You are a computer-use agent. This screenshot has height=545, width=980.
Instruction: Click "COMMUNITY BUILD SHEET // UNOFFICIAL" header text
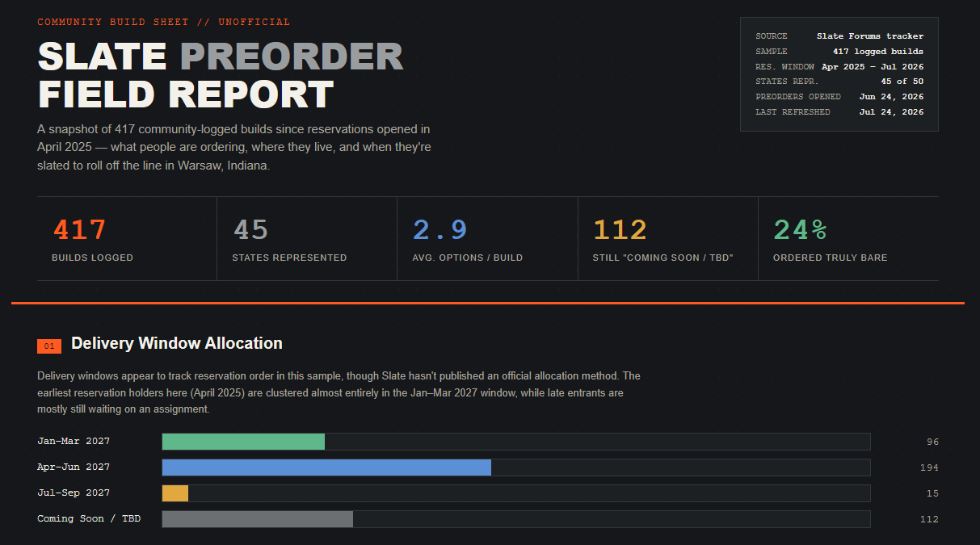pos(164,23)
